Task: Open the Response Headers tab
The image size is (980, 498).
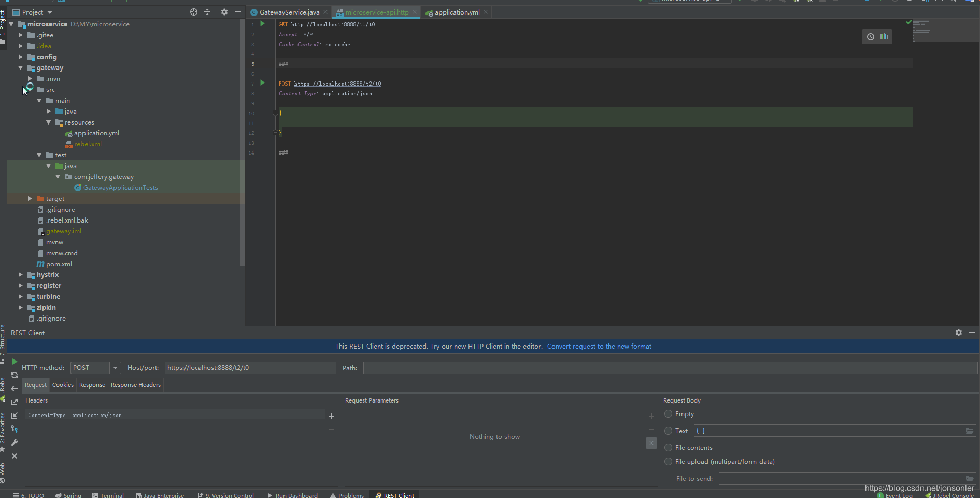Action: pos(136,385)
